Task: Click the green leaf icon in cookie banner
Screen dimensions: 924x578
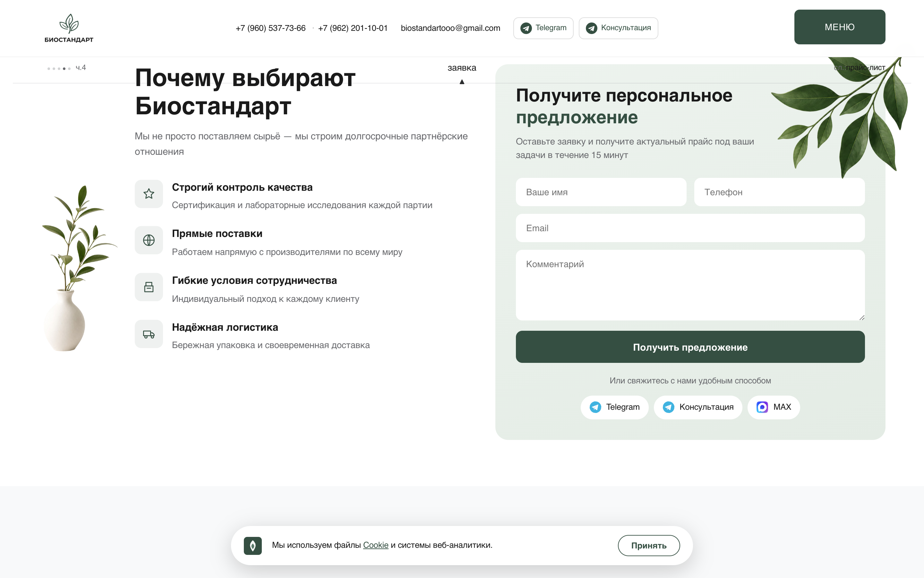Action: click(252, 546)
